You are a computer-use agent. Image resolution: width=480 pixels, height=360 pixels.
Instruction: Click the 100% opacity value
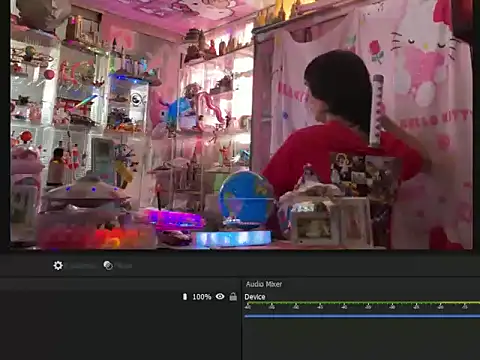202,297
